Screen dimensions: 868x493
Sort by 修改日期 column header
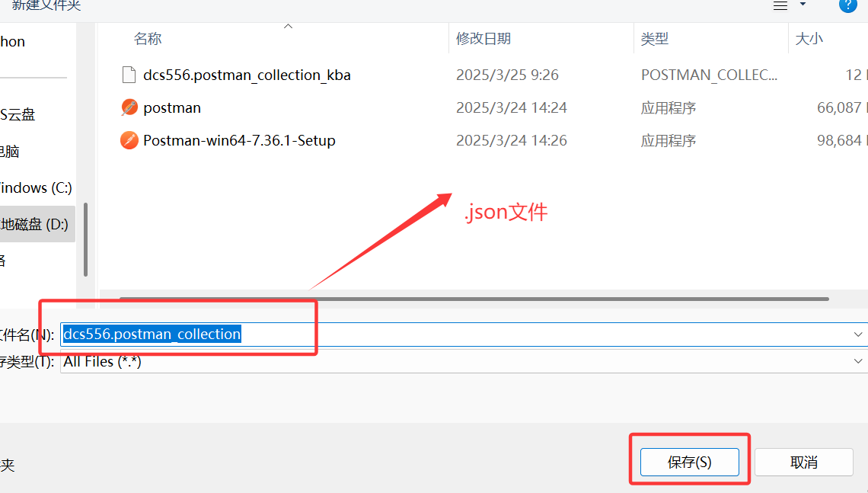[483, 38]
